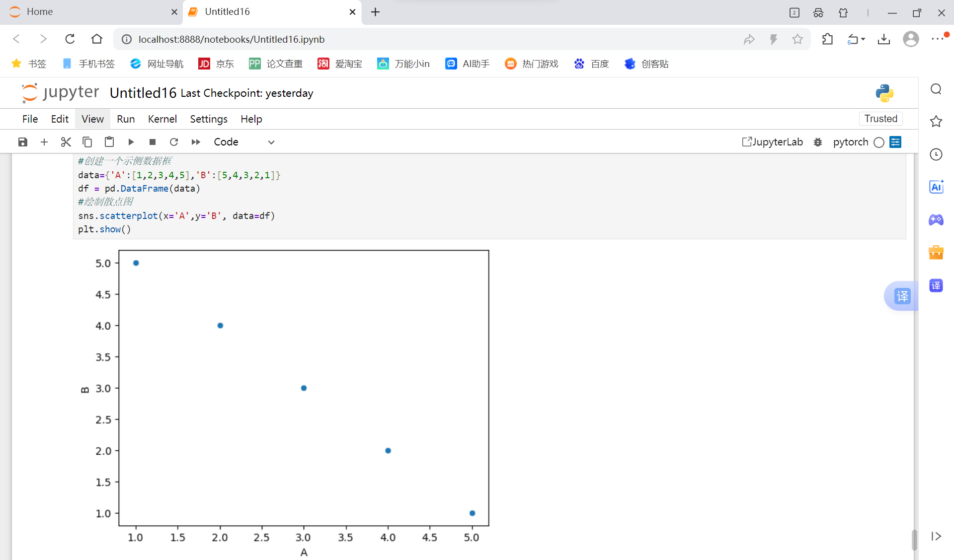The image size is (954, 560).
Task: Bookmark this page with the star icon
Action: 797,39
